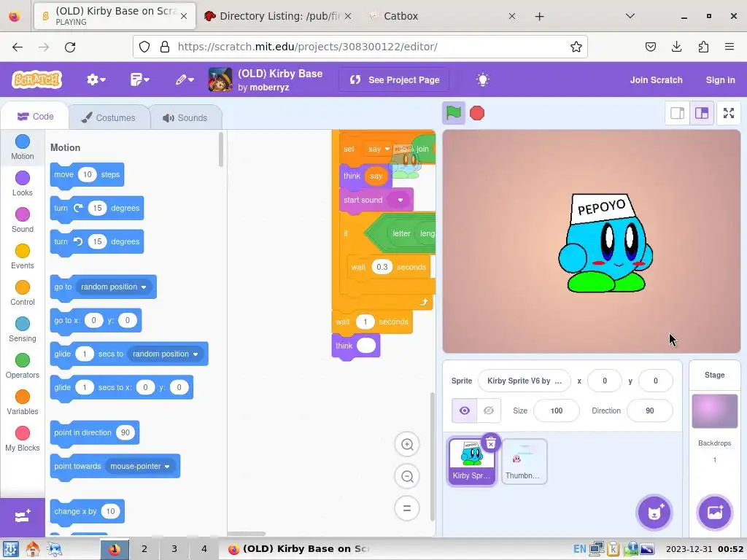This screenshot has width=747, height=560.
Task: Zoom in the code workspace
Action: 407,444
